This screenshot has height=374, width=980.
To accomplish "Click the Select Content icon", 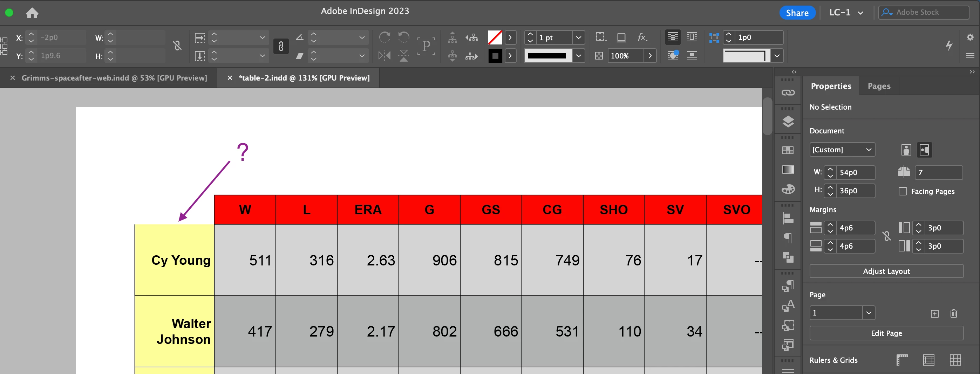I will click(452, 56).
